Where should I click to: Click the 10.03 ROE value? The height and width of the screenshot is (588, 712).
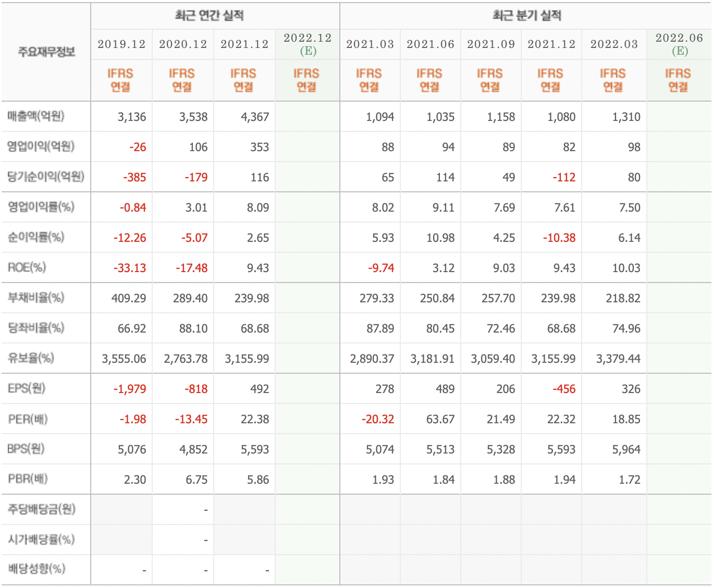[627, 268]
